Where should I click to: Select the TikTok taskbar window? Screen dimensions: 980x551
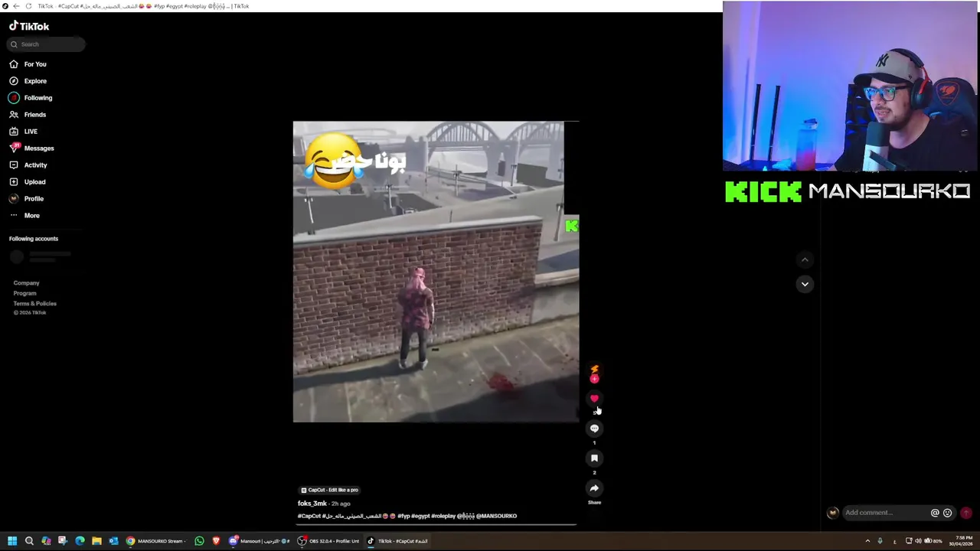[x=397, y=541]
